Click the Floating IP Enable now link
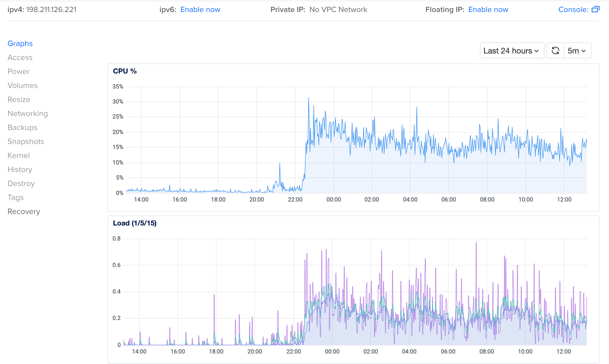 tap(488, 9)
